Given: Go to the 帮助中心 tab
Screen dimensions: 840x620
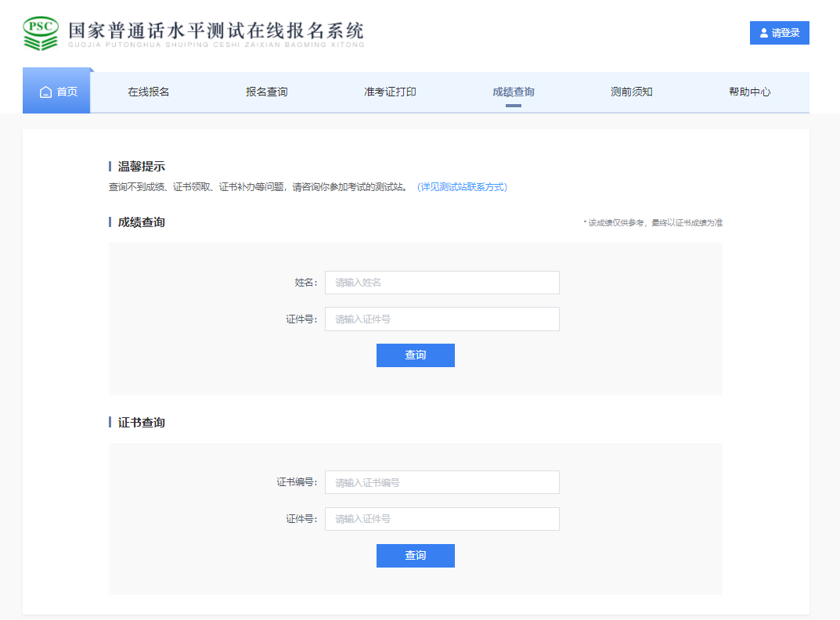Looking at the screenshot, I should tap(750, 92).
